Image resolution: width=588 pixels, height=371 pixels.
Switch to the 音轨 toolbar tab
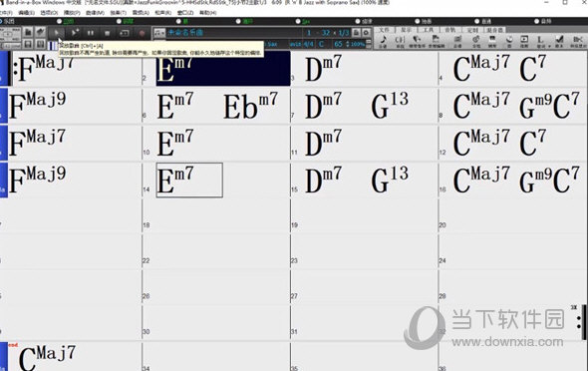tap(449, 30)
